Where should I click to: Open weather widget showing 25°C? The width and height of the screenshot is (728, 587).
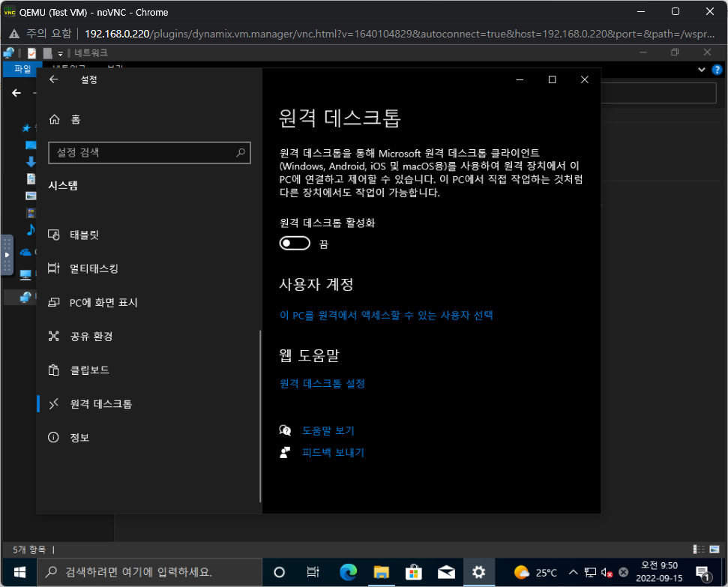coord(535,572)
